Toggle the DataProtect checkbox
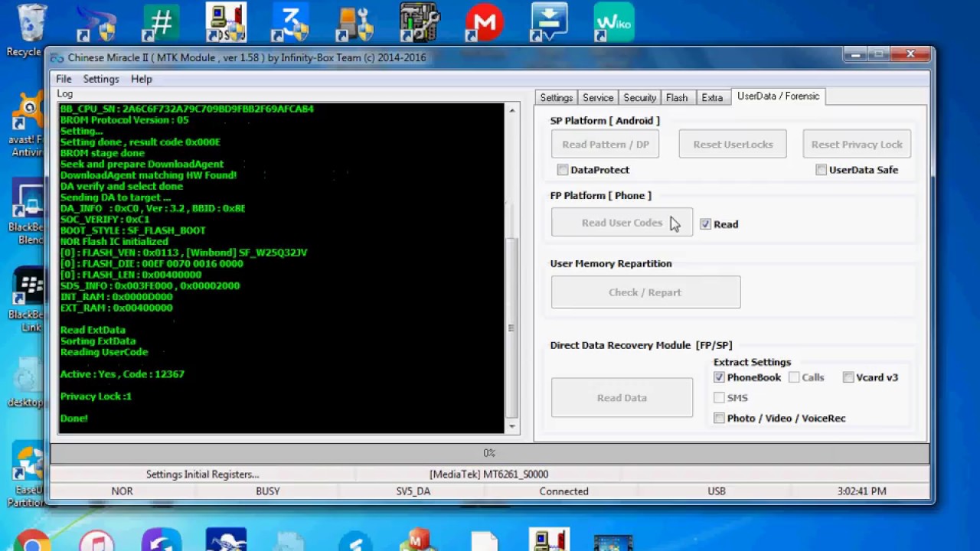Viewport: 980px width, 551px height. click(x=563, y=170)
